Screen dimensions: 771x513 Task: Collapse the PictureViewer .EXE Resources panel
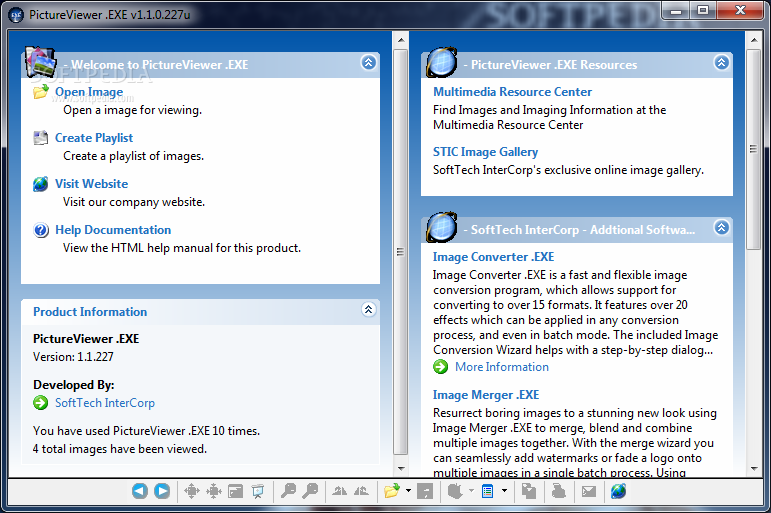click(x=721, y=62)
